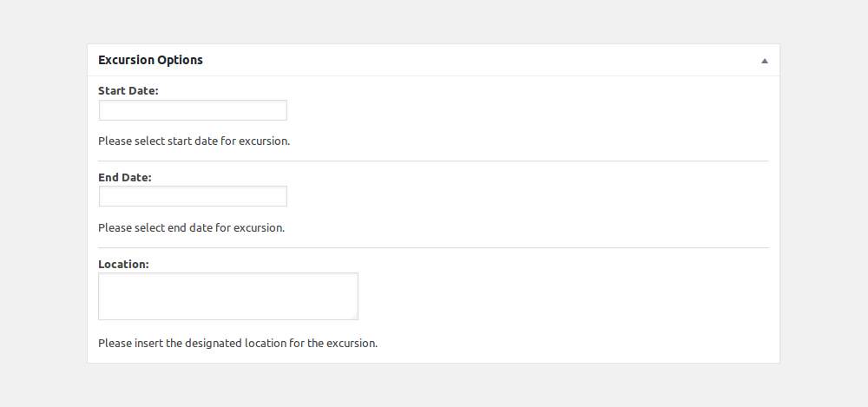This screenshot has height=407, width=868.
Task: Click white space right of Start Date field
Action: 526,110
